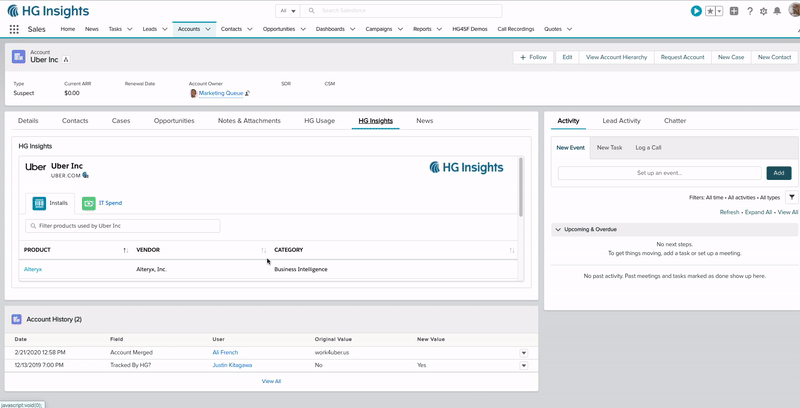The width and height of the screenshot is (800, 408).
Task: Sort by CATEGORY column arrows
Action: (512, 250)
